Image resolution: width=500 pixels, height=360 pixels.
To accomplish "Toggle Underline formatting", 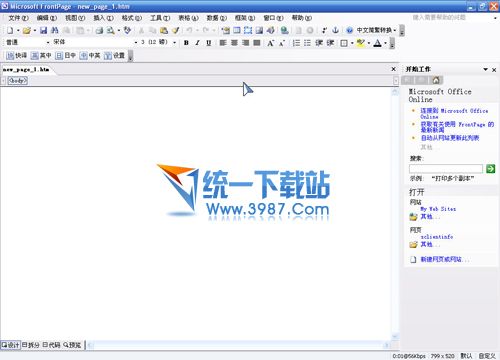I will click(x=209, y=43).
